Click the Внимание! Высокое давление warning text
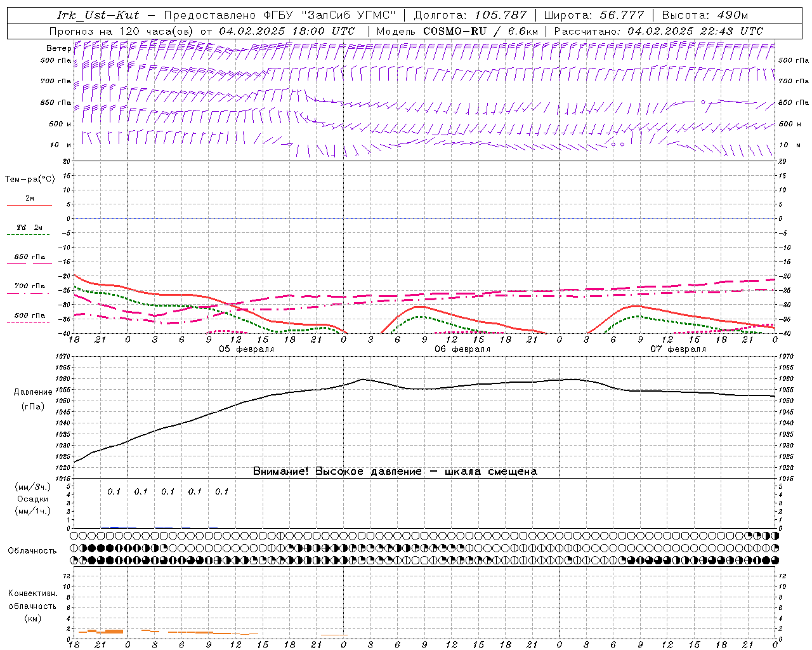This screenshot has width=812, height=650. [395, 471]
